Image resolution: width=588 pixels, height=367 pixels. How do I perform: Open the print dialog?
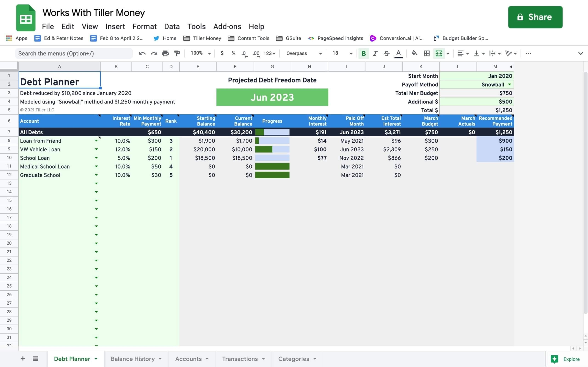coord(166,53)
